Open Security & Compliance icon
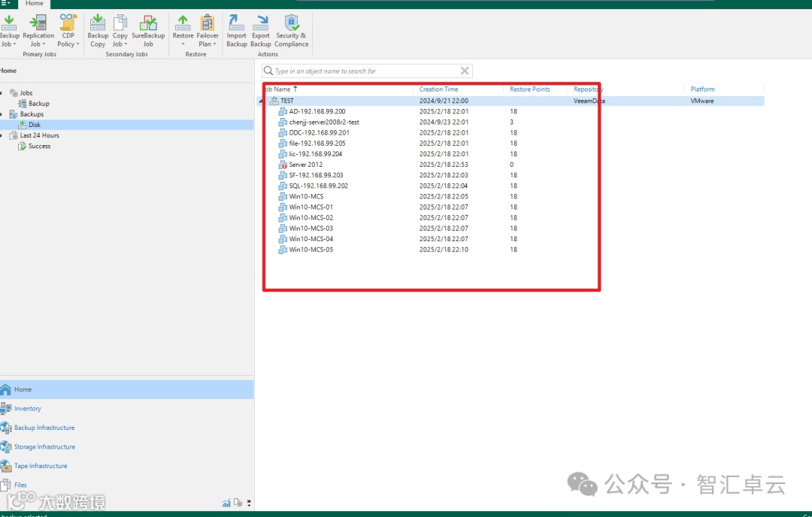Image resolution: width=812 pixels, height=517 pixels. coord(292,23)
